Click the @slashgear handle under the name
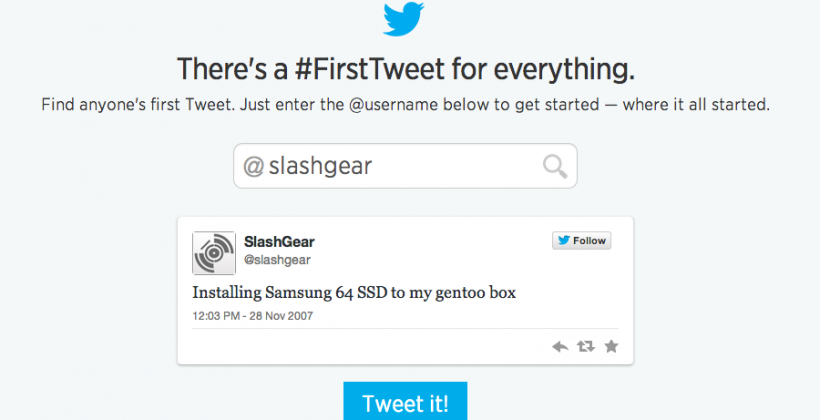This screenshot has height=420, width=820. click(278, 260)
